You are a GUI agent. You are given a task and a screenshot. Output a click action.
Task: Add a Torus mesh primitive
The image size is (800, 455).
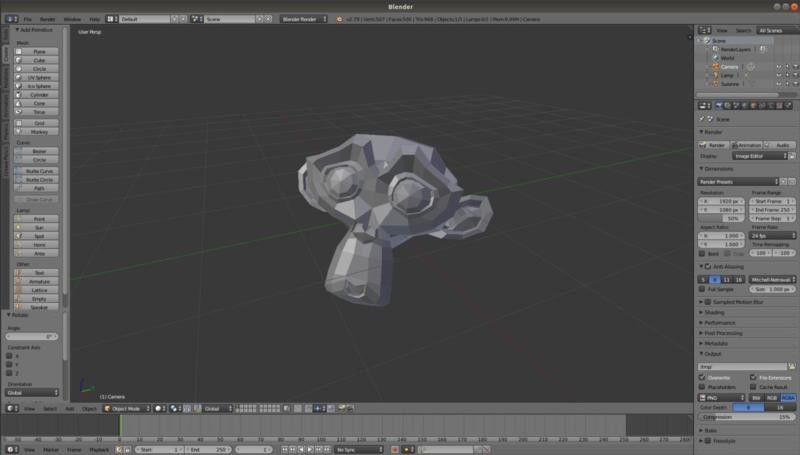pos(39,112)
